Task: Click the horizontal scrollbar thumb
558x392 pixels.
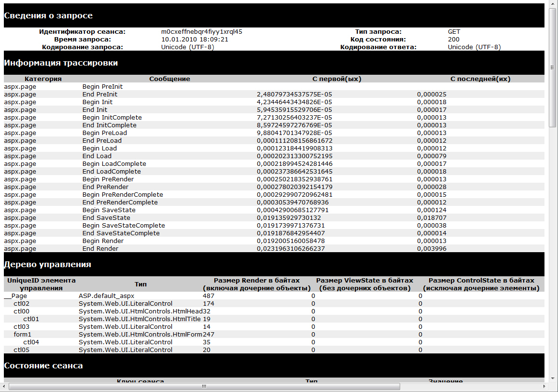Action: tap(204, 386)
